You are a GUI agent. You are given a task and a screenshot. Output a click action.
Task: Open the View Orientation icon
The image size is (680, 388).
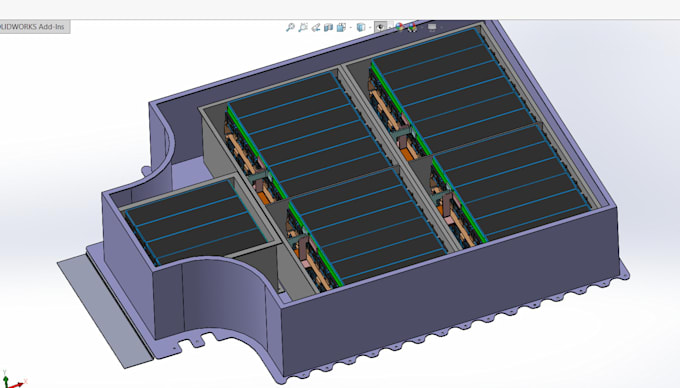tap(341, 27)
